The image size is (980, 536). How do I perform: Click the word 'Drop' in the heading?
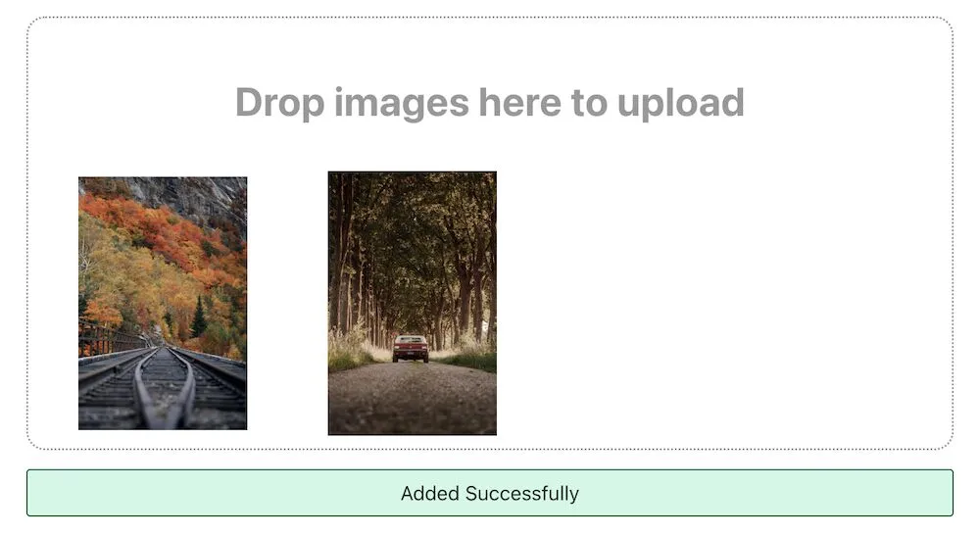pyautogui.click(x=279, y=103)
